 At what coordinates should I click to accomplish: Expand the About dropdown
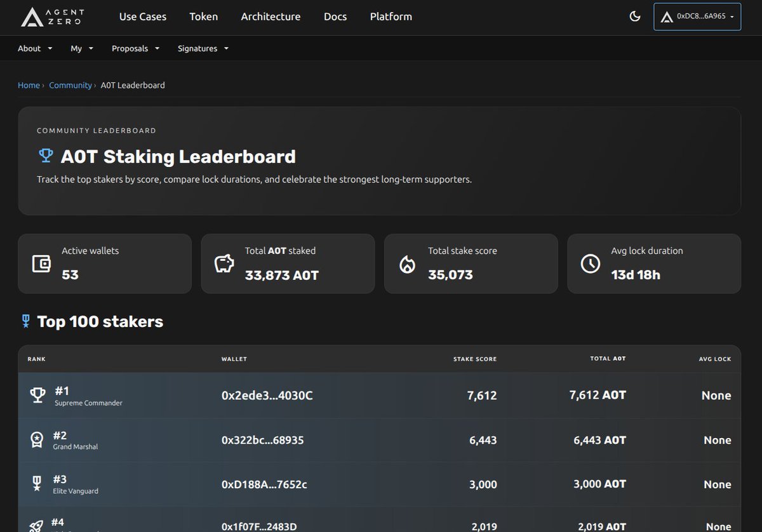[35, 48]
